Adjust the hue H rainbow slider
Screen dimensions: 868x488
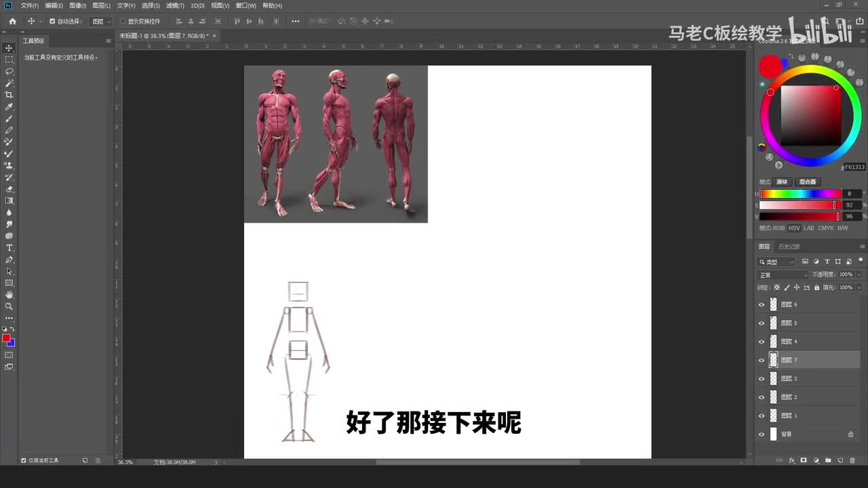(800, 194)
